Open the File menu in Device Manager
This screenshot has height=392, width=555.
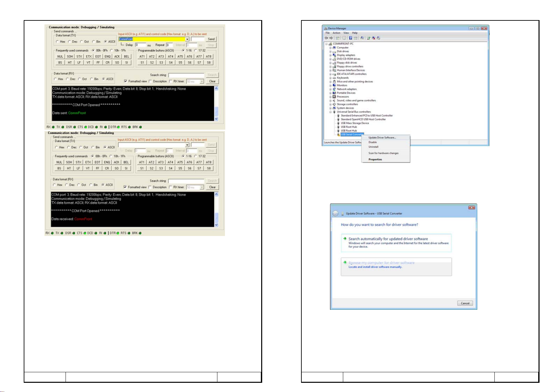(x=327, y=33)
